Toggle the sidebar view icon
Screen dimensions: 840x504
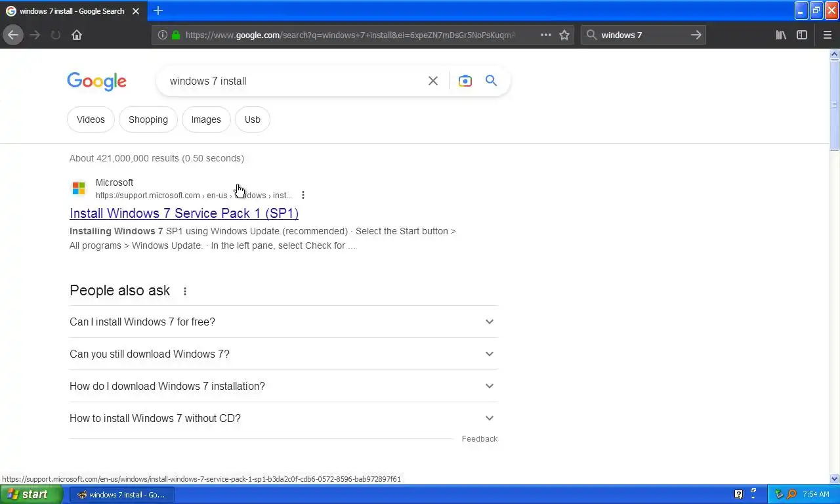(x=802, y=35)
